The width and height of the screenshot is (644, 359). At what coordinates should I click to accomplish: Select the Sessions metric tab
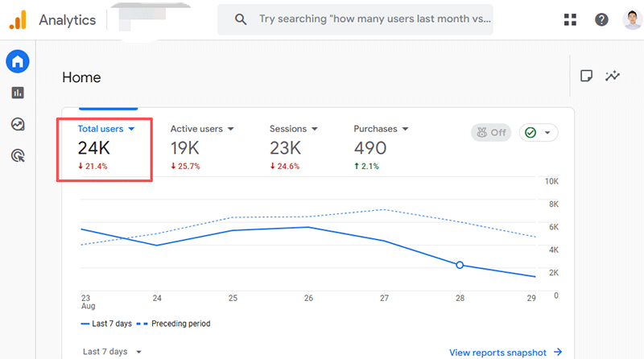point(293,129)
